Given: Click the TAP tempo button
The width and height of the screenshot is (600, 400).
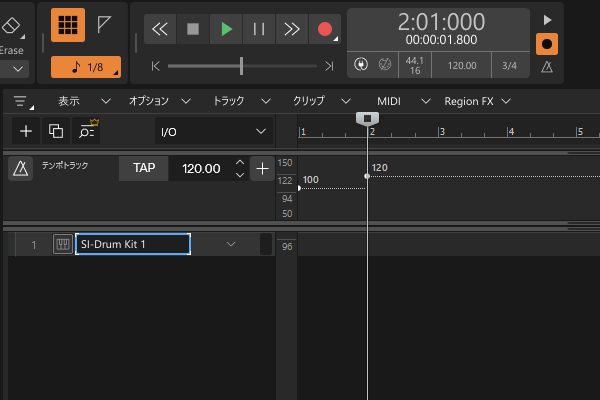Looking at the screenshot, I should (x=144, y=169).
